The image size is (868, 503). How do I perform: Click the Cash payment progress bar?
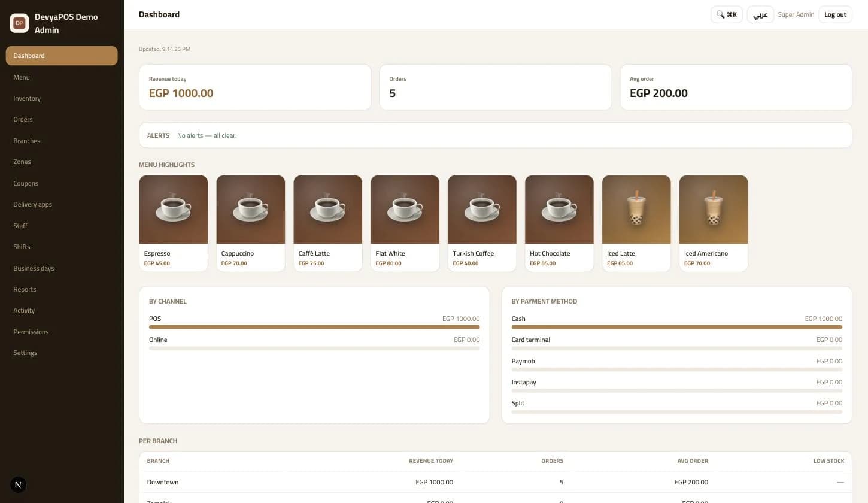pos(677,327)
